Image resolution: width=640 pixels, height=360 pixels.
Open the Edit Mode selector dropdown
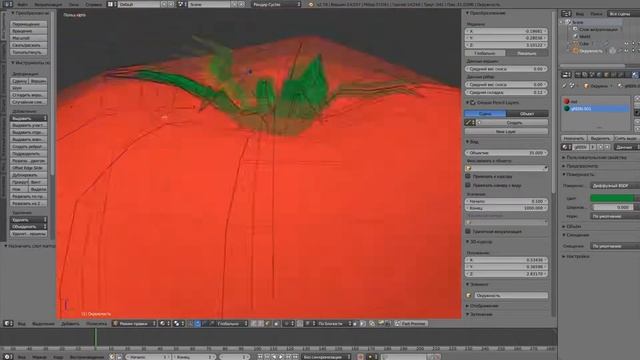pyautogui.click(x=134, y=323)
